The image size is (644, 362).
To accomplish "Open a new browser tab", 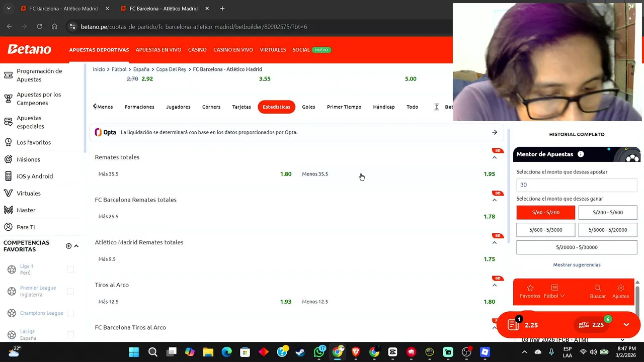I will pyautogui.click(x=222, y=9).
